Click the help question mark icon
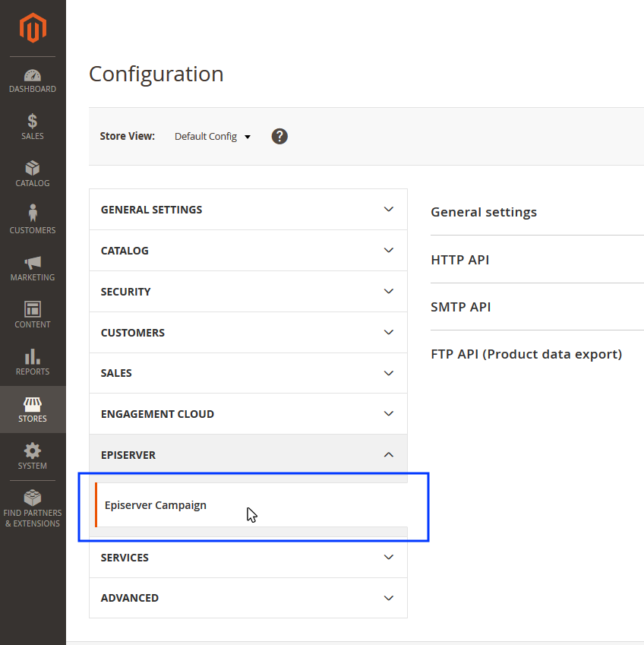 coord(279,136)
